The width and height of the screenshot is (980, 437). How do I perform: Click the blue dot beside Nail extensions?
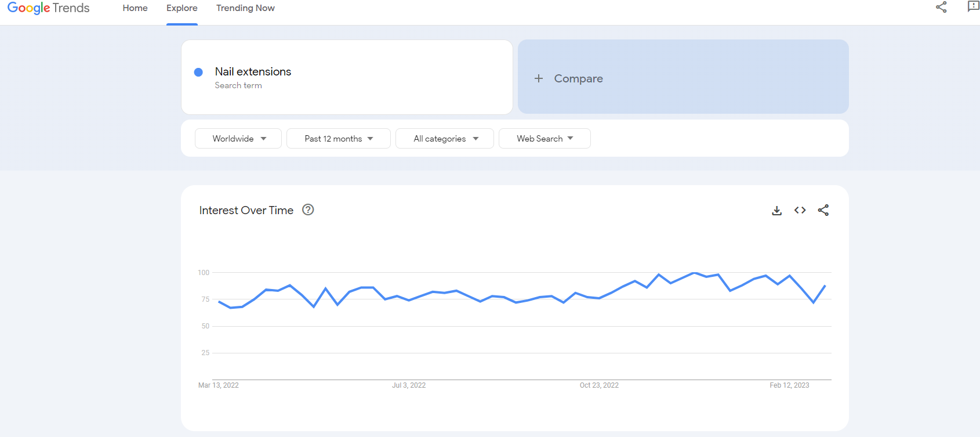198,72
